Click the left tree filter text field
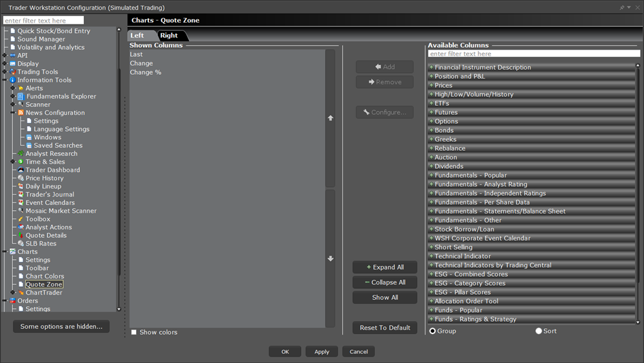Screen dimensions: 644x363 point(44,21)
